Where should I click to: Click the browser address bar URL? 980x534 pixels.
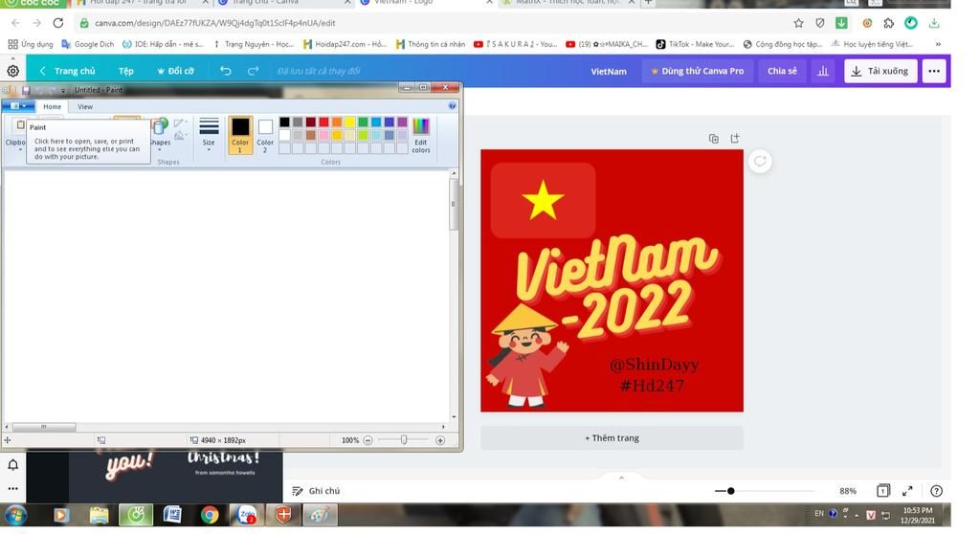[215, 23]
